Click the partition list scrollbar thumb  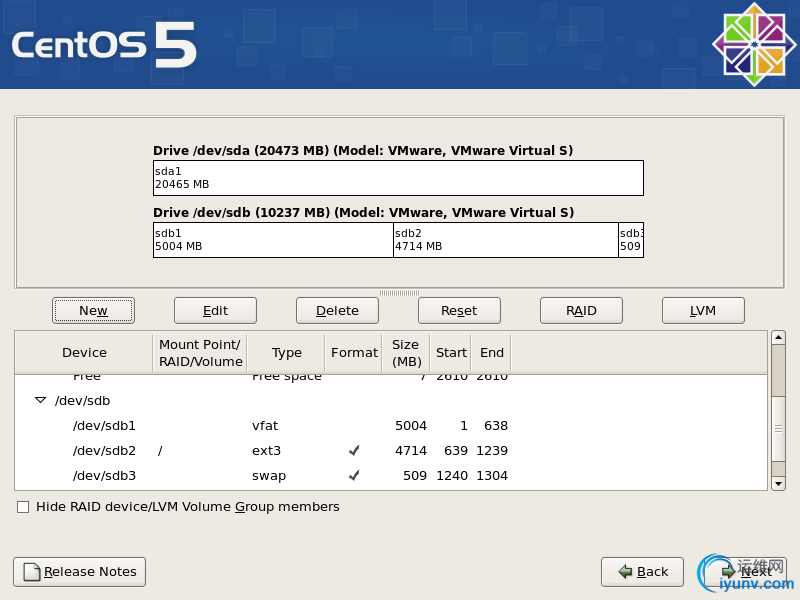pos(778,429)
